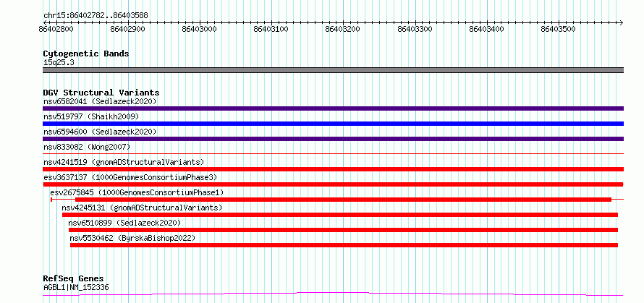The height and width of the screenshot is (303, 644).
Task: Click ruler position 86403100
Action: coord(271,29)
